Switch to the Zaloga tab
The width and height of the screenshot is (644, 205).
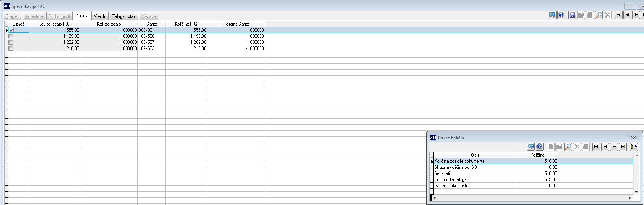(x=82, y=16)
